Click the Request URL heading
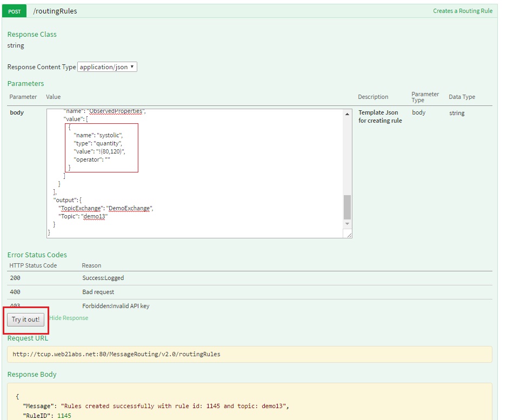Viewport: 507px width, 420px height. [28, 338]
